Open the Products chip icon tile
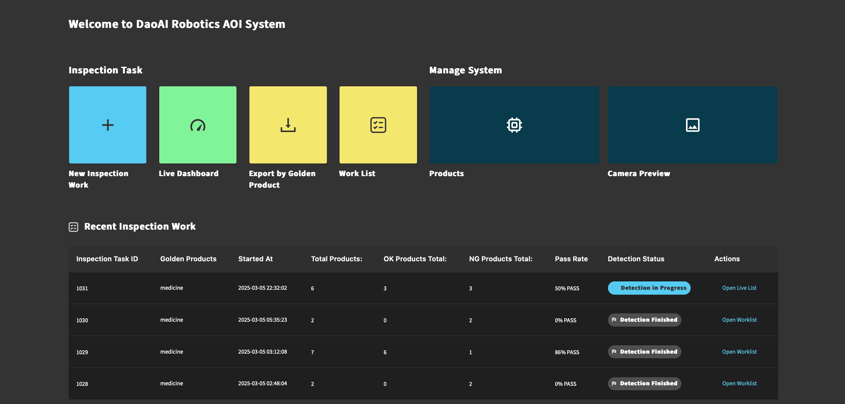The height and width of the screenshot is (404, 845). pos(514,125)
